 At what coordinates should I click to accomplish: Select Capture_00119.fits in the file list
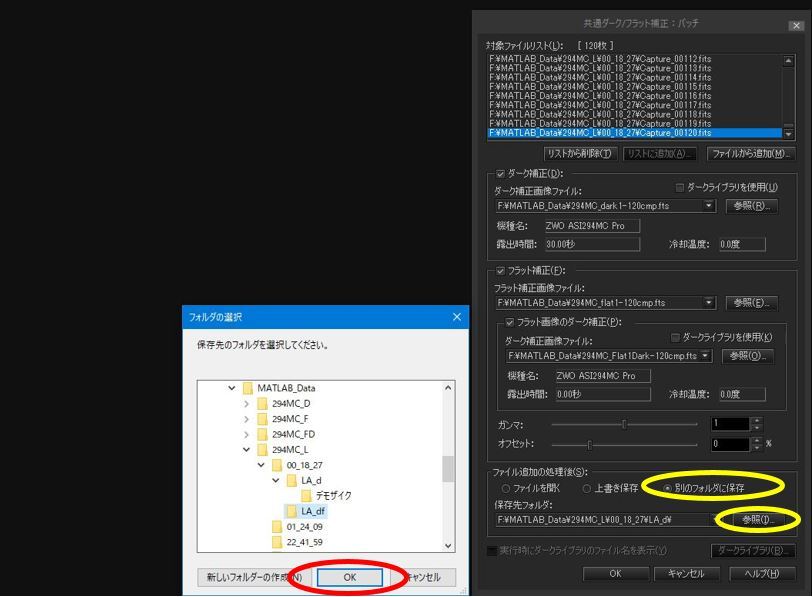(634, 124)
